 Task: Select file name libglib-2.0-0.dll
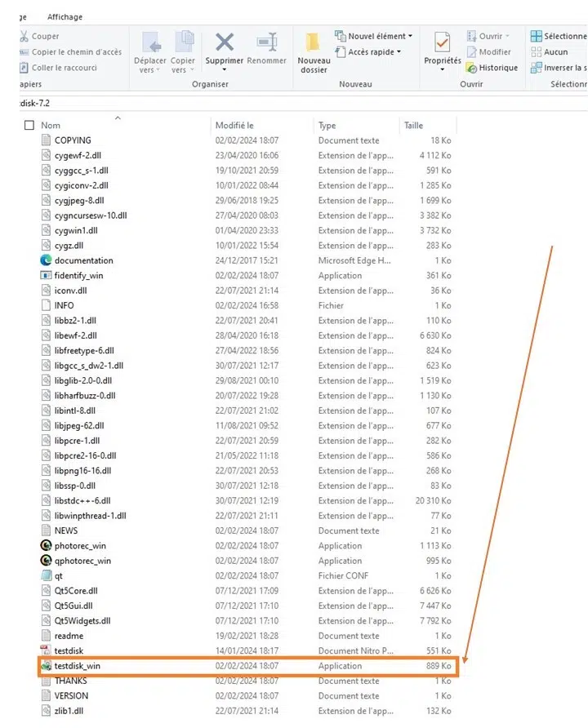[x=83, y=380]
